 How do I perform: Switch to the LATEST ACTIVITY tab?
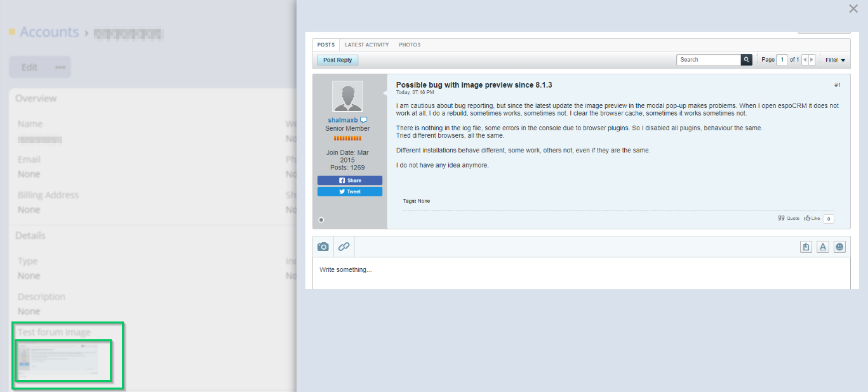pos(366,44)
